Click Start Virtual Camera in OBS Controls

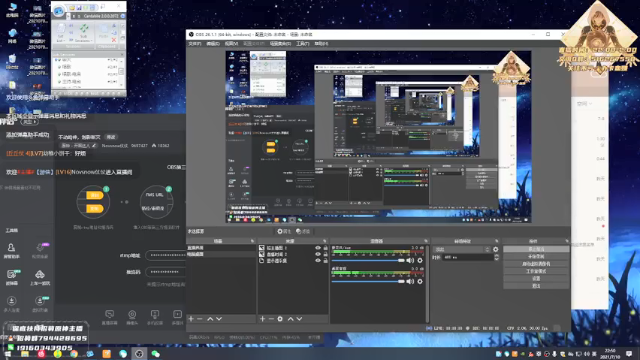tap(536, 264)
